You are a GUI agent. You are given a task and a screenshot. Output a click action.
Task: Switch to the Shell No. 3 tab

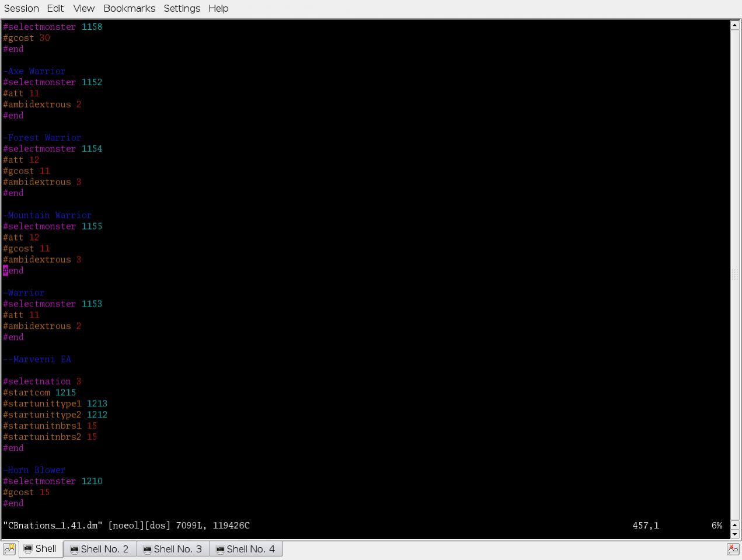pos(173,549)
